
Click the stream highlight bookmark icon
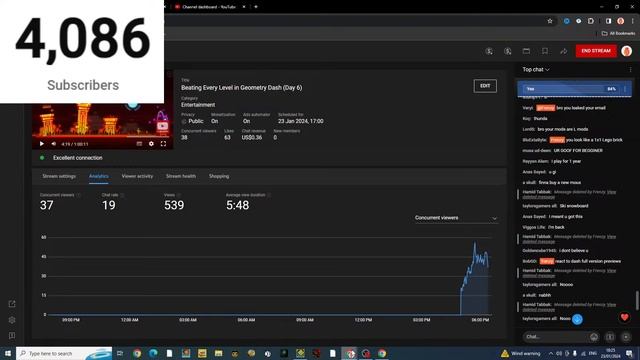[545, 51]
